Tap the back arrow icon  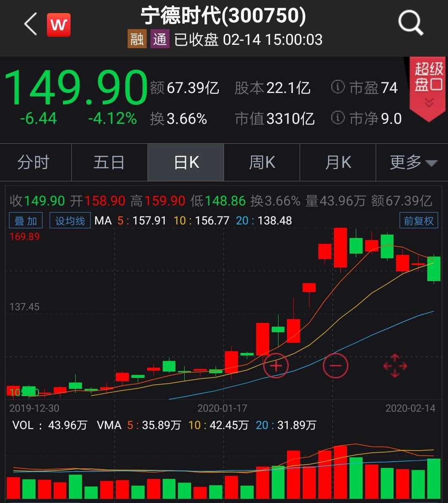click(31, 24)
